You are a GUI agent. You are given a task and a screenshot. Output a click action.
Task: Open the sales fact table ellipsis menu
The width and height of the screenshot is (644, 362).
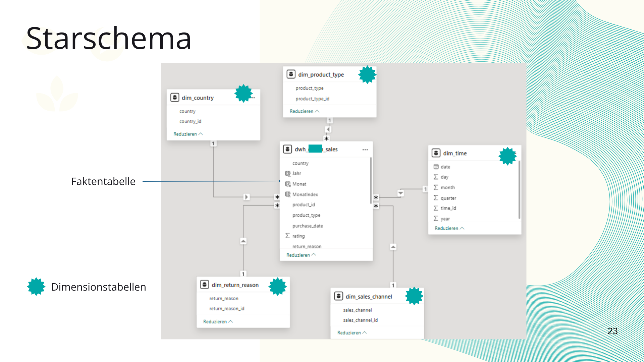tap(365, 150)
